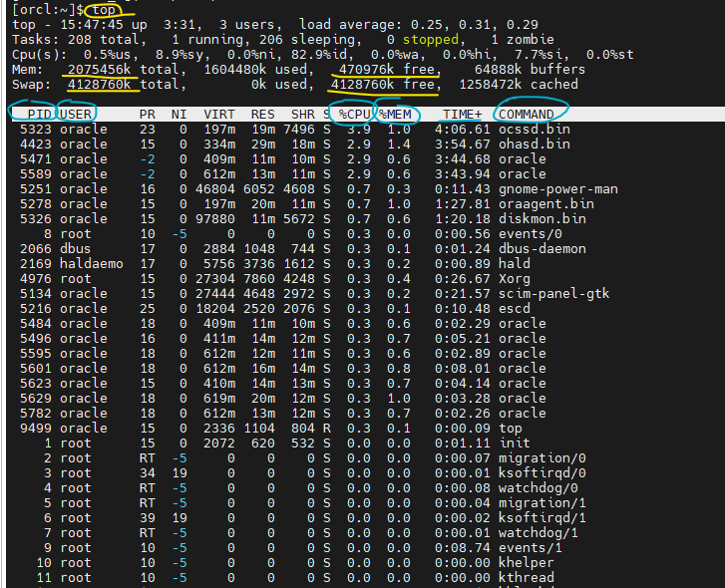
Task: Click the 7.7%si CPU value
Action: pyautogui.click(x=539, y=55)
